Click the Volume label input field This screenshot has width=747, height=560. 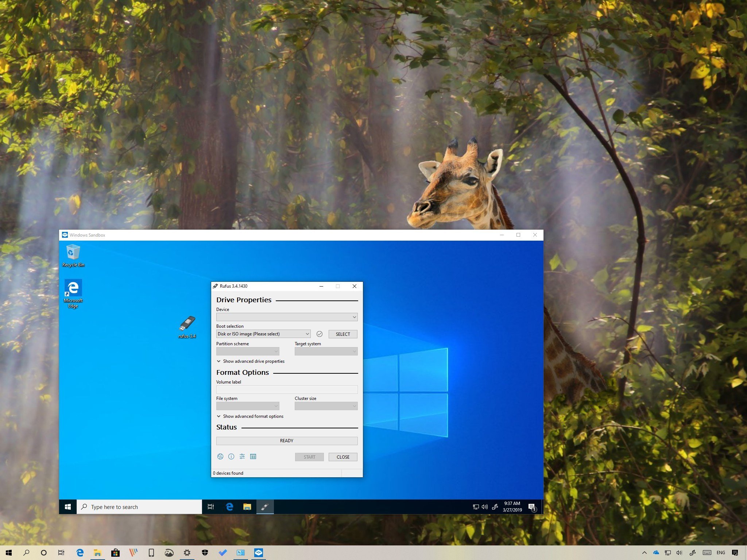(x=287, y=389)
